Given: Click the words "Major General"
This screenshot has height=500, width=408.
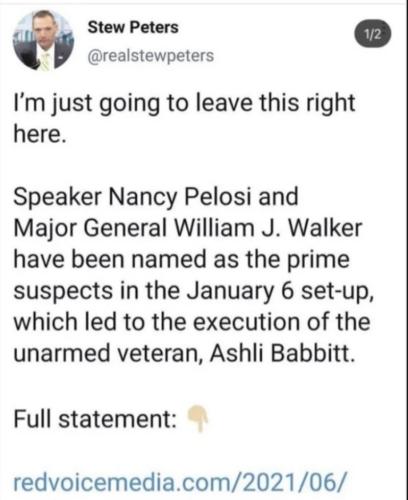Looking at the screenshot, I should [x=90, y=229].
